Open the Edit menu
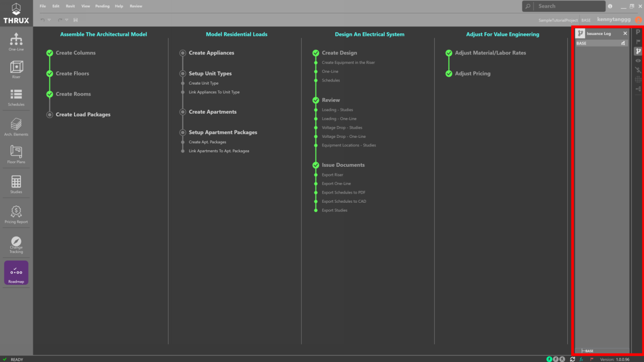644x362 pixels. tap(56, 6)
